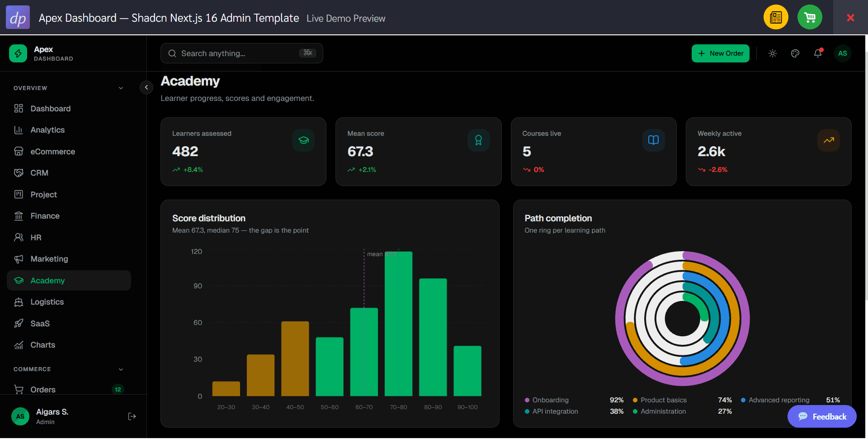Click the log out icon beside Aigars S.
This screenshot has height=439, width=868.
(x=132, y=416)
